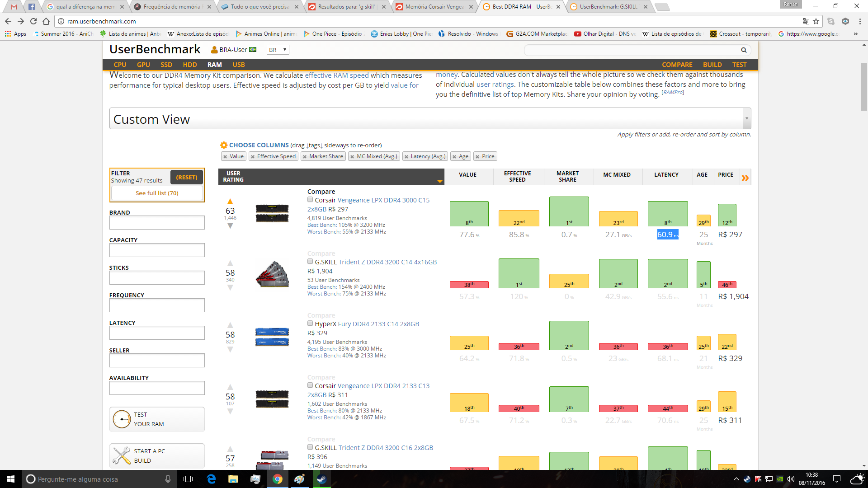Click the browser back arrow
Viewport: 868px width, 488px height.
click(x=8, y=21)
